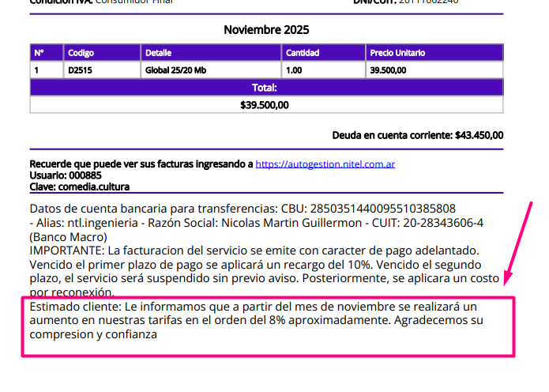Click the 39.500,00 unit price cell

(388, 70)
